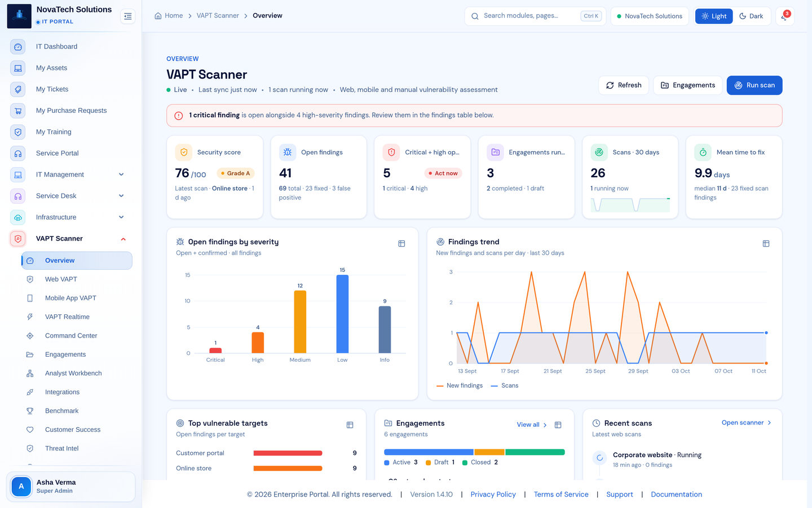The image size is (812, 508).
Task: Open table view icon in Engagements card
Action: pyautogui.click(x=558, y=425)
